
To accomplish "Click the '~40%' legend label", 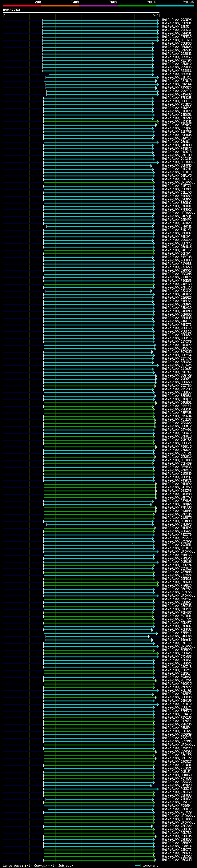I will click(75, 2).
